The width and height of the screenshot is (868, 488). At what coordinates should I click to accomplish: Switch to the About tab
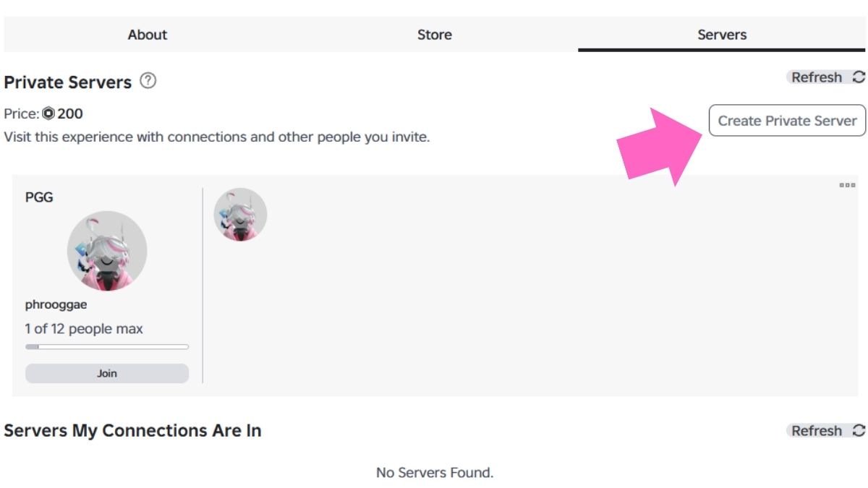click(147, 34)
